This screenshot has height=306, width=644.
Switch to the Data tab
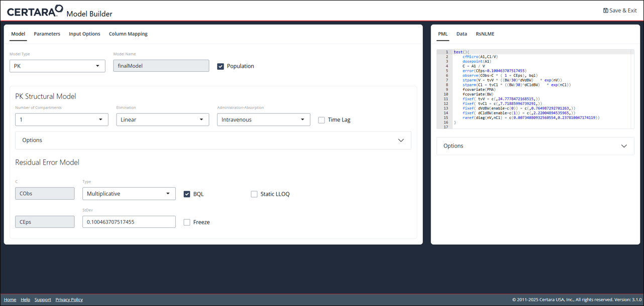coord(462,34)
